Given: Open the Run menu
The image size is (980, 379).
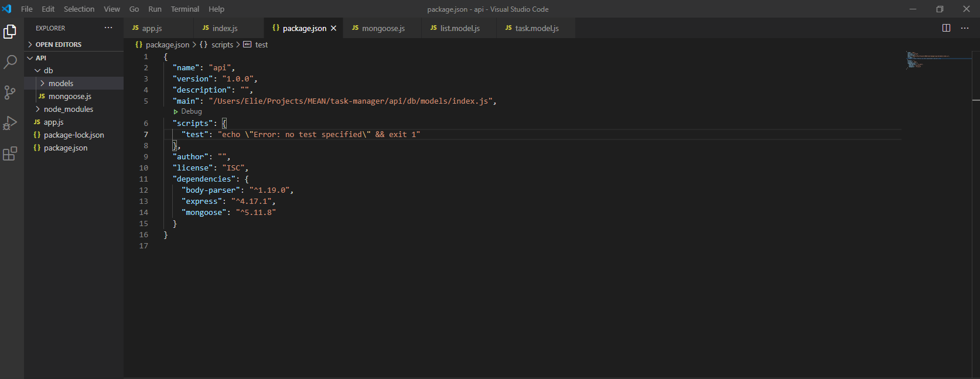Looking at the screenshot, I should tap(155, 9).
